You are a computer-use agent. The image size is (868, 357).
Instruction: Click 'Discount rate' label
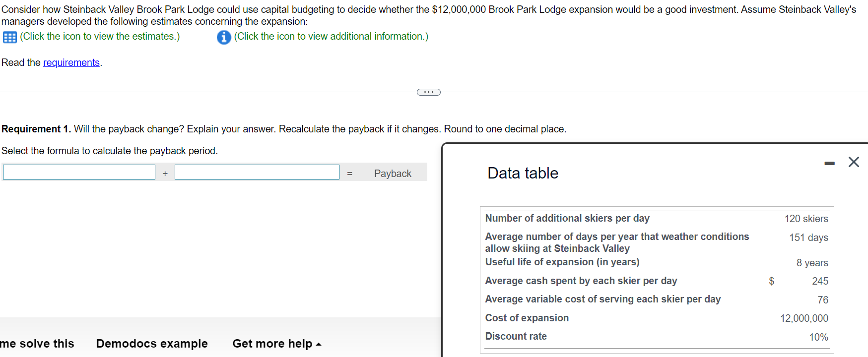[x=516, y=336]
